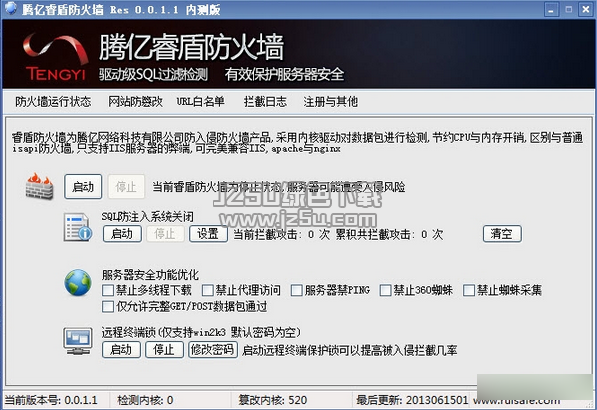Open the 防火墙运行状态 tab
Viewport: 597px width, 410px height.
coord(53,102)
